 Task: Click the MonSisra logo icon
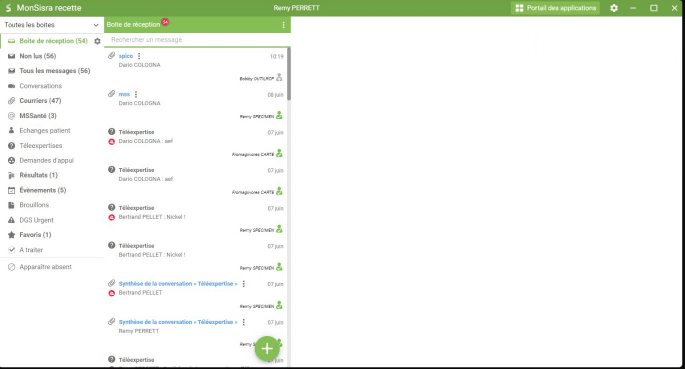coord(8,8)
